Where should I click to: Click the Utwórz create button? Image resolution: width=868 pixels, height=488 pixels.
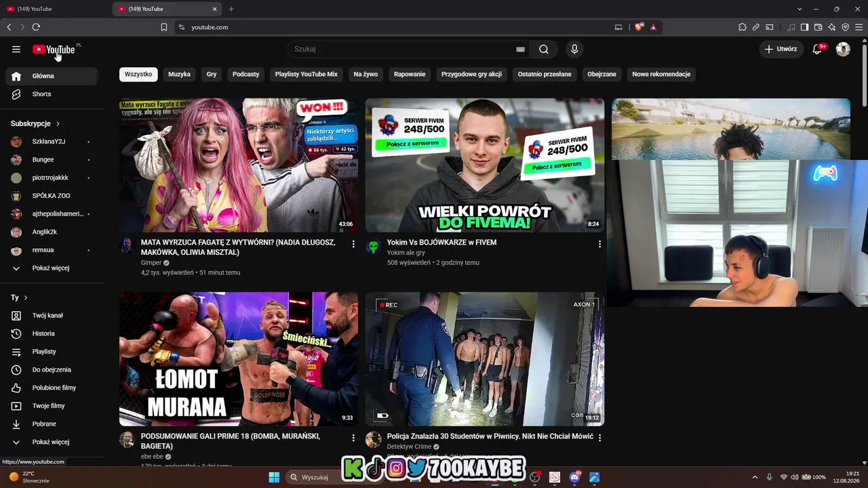[x=781, y=49]
